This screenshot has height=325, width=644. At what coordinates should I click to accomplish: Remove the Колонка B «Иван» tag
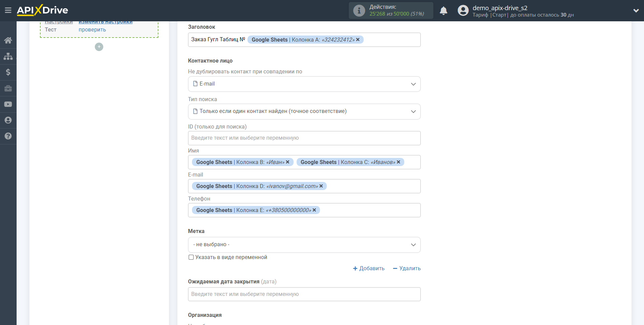[287, 162]
